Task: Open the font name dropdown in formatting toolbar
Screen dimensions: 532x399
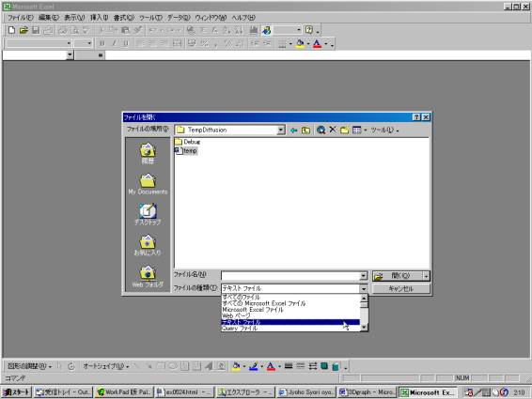Action: click(x=69, y=43)
